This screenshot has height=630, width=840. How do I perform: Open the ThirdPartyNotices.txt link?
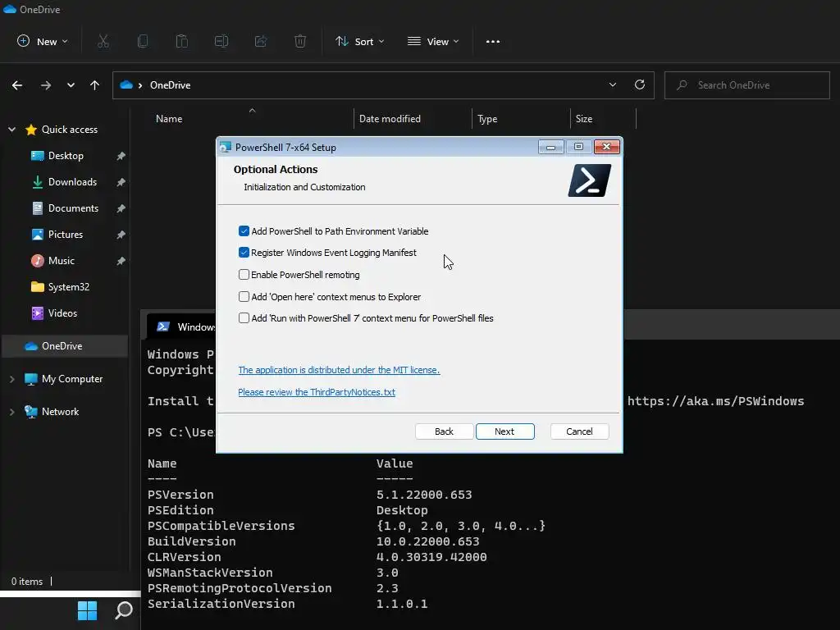pos(317,391)
